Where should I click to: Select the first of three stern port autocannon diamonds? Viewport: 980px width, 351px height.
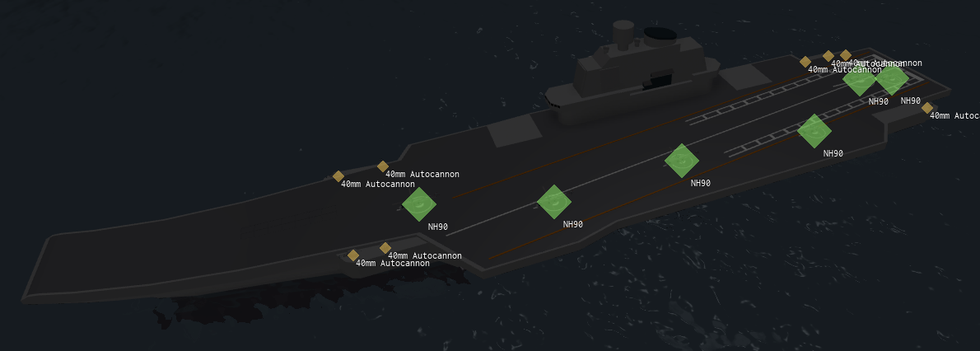[805, 61]
